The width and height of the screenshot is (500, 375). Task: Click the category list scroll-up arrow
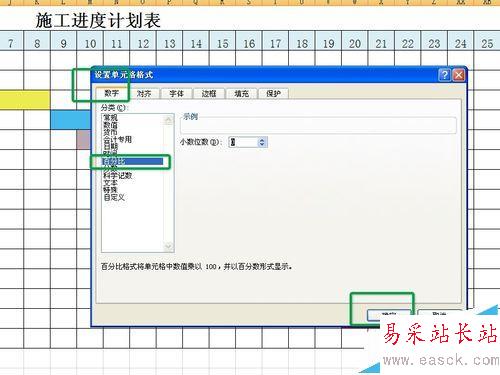[x=169, y=120]
